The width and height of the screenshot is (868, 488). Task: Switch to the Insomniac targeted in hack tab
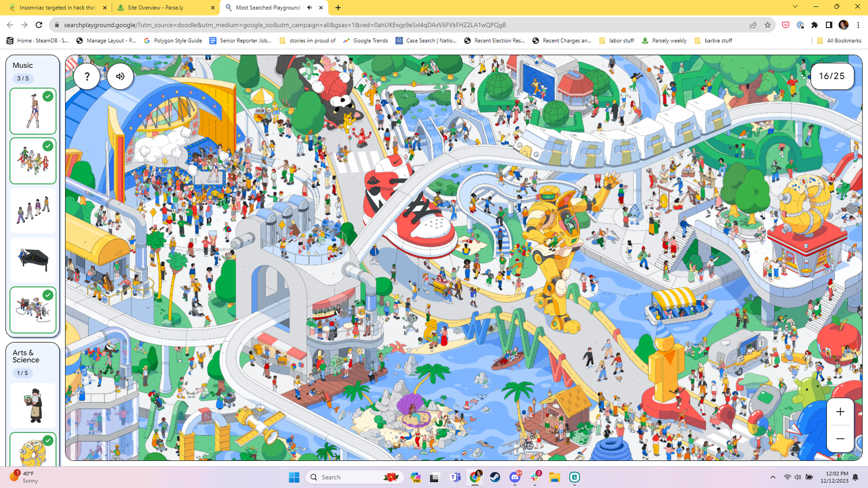pyautogui.click(x=56, y=8)
